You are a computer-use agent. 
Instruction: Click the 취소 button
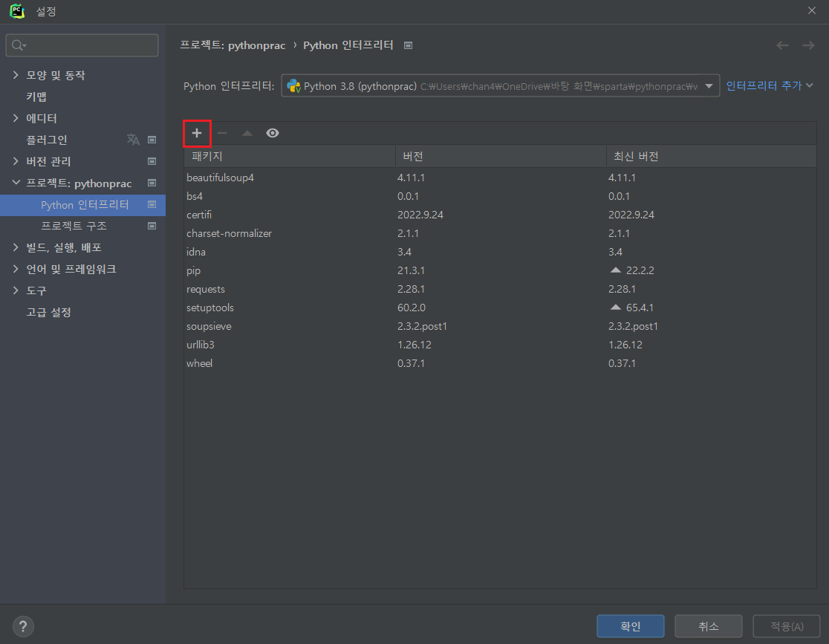click(x=709, y=627)
